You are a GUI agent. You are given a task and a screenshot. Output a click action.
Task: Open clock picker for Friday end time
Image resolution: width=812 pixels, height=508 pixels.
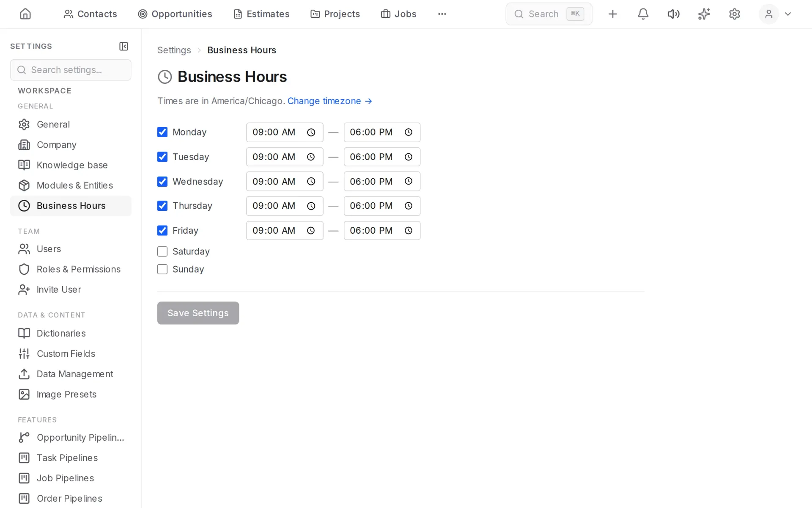point(408,231)
